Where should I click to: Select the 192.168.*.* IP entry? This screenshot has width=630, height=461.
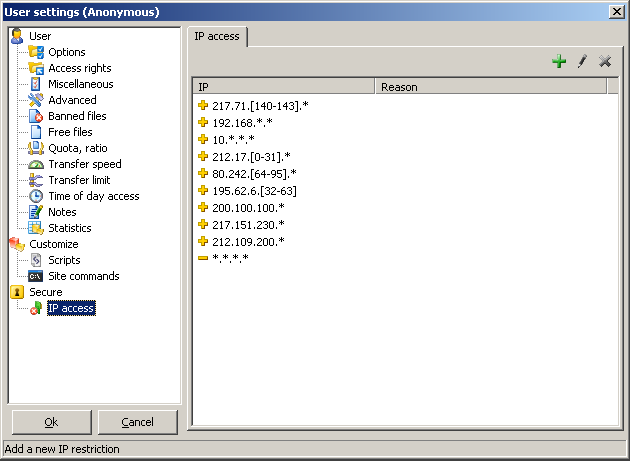pyautogui.click(x=241, y=122)
